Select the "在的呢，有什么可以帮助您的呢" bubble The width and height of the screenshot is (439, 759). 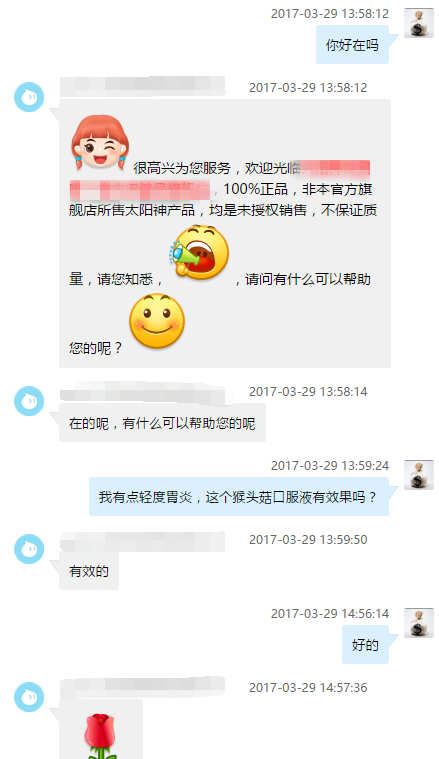(x=162, y=423)
